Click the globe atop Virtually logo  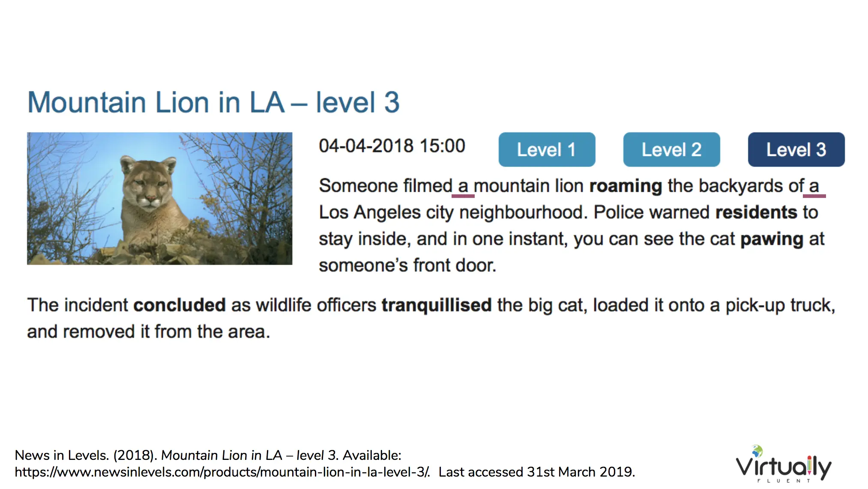757,451
